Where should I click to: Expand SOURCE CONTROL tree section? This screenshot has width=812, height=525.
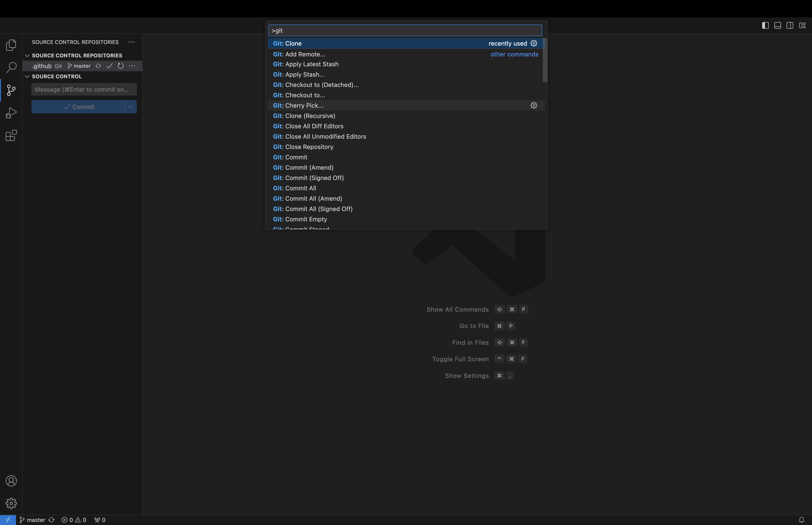tap(27, 76)
